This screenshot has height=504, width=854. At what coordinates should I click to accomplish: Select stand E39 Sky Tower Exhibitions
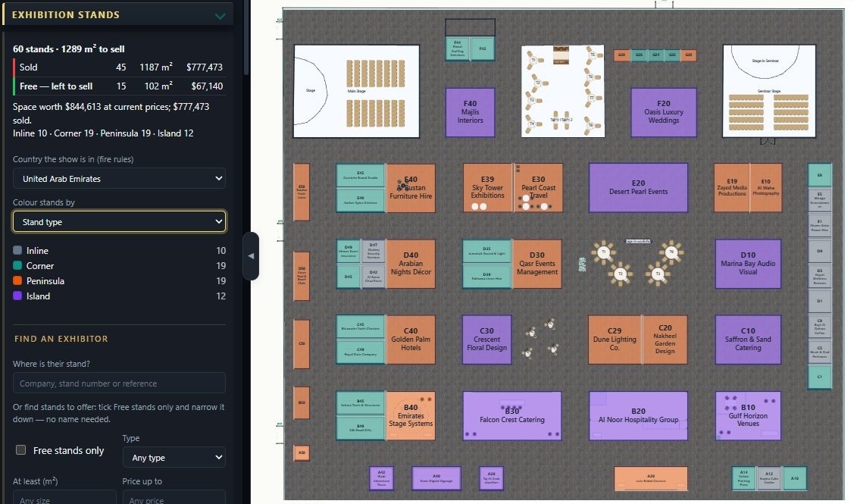point(487,187)
